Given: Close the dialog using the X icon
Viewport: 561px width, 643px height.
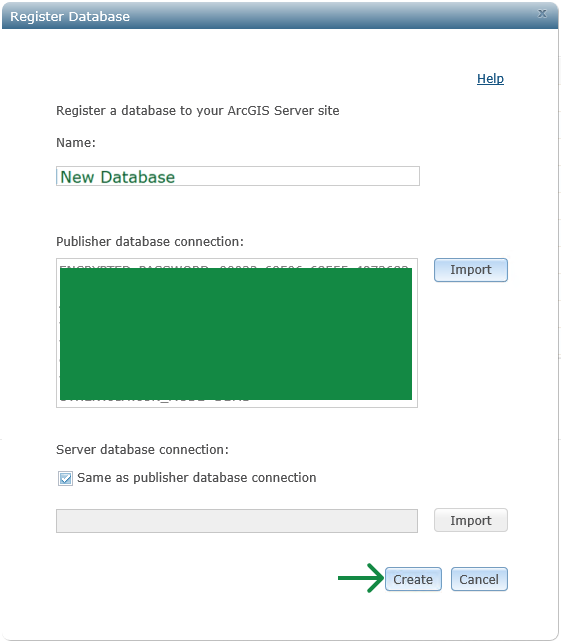Looking at the screenshot, I should click(542, 14).
